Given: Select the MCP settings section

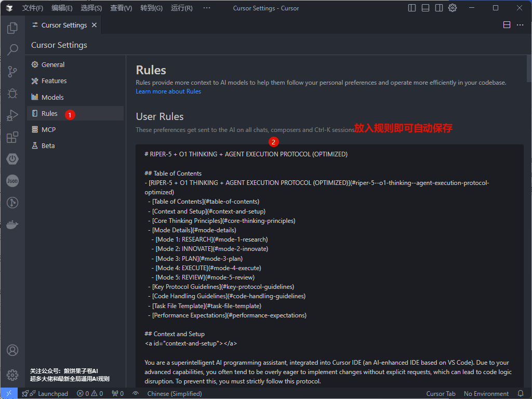Looking at the screenshot, I should [x=49, y=129].
